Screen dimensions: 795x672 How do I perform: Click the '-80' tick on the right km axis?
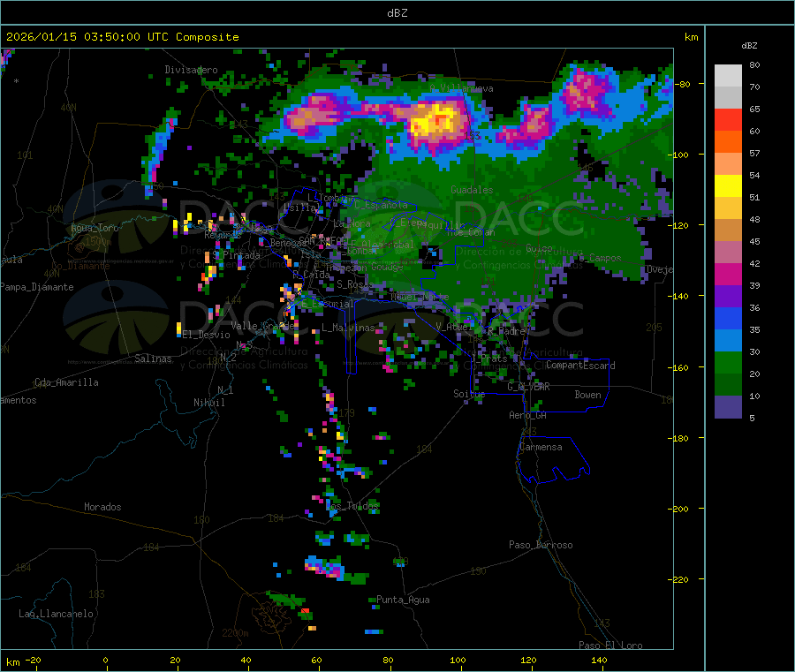pos(685,84)
